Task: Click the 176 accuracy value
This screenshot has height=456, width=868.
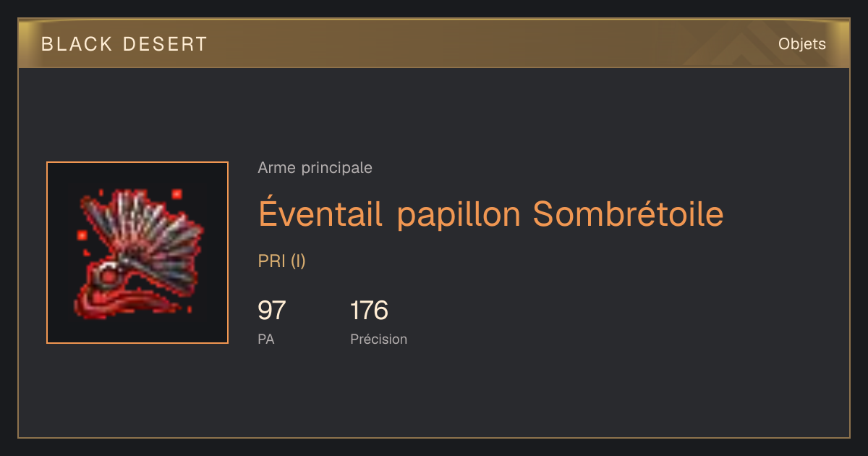Action: (x=369, y=311)
